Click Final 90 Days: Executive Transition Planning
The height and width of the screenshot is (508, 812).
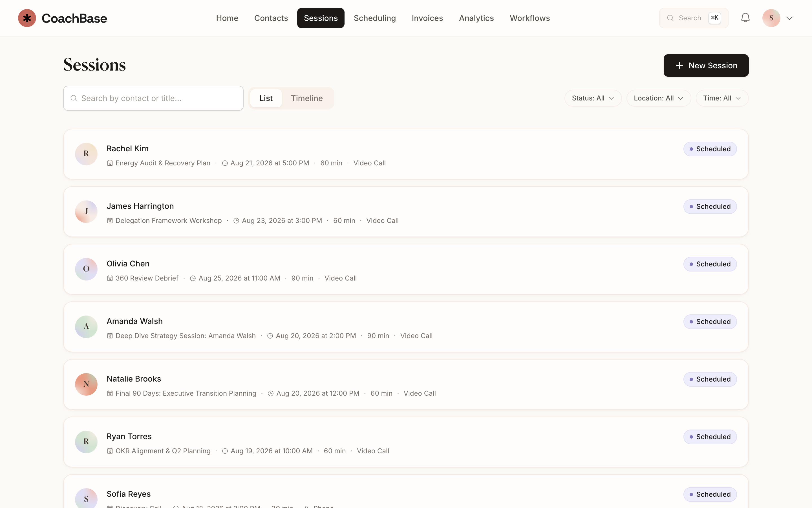coord(186,393)
